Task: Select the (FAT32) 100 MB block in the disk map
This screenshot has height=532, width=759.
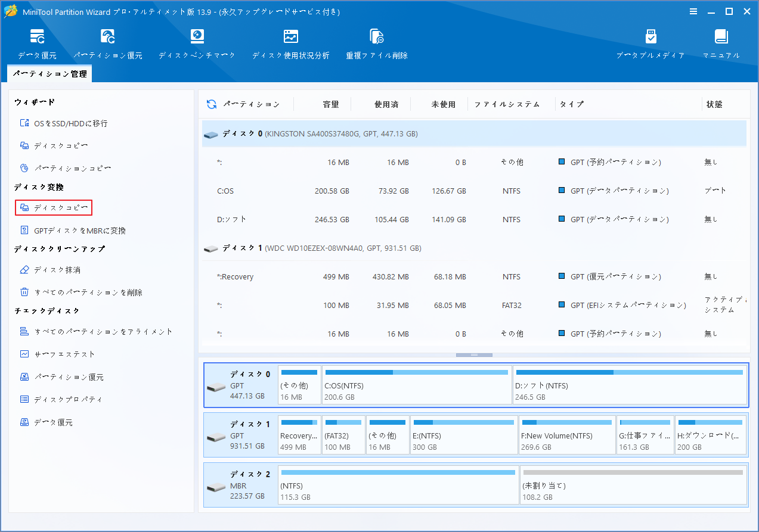Action: (x=343, y=435)
